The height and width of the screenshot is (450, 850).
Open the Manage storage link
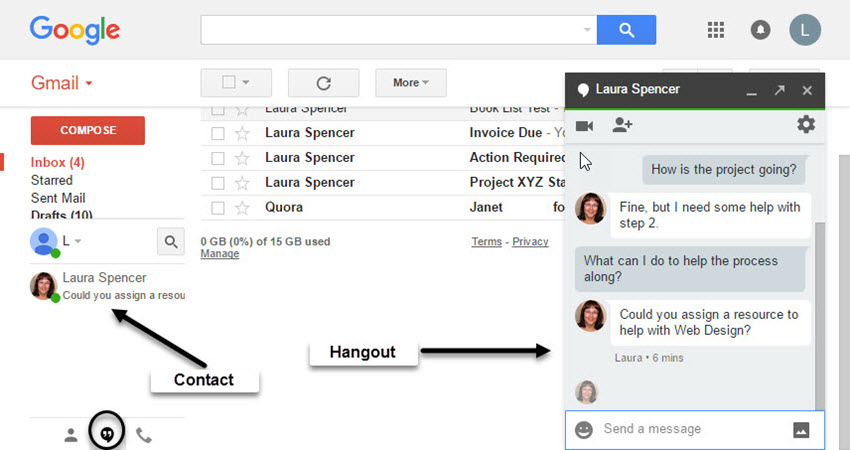[x=220, y=253]
